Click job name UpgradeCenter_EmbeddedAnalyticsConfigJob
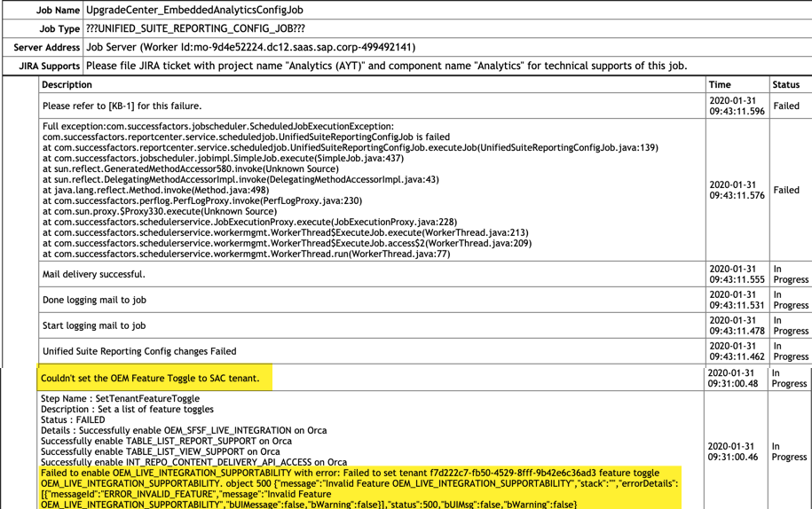This screenshot has height=509, width=812. pyautogui.click(x=194, y=10)
